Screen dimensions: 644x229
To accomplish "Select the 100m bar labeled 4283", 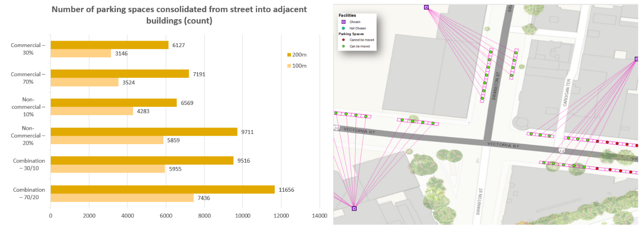I will click(92, 111).
